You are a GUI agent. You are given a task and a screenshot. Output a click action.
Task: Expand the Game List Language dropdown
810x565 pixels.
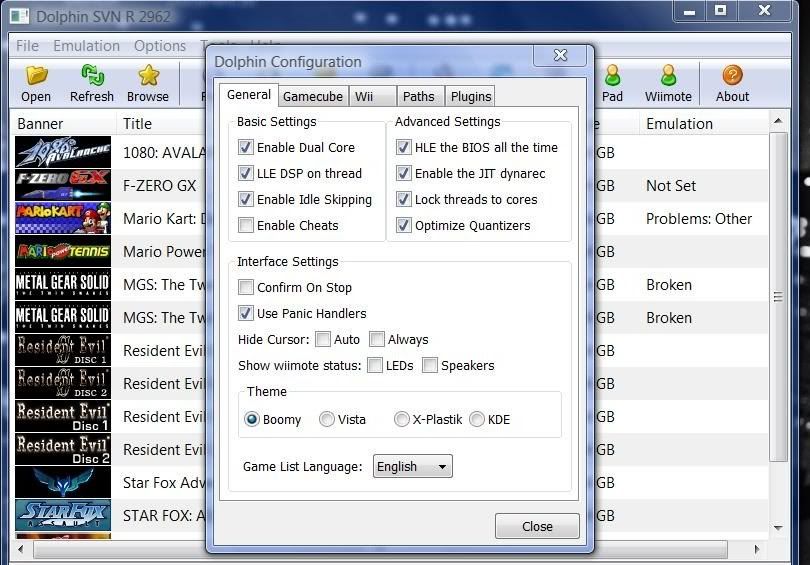pyautogui.click(x=412, y=466)
